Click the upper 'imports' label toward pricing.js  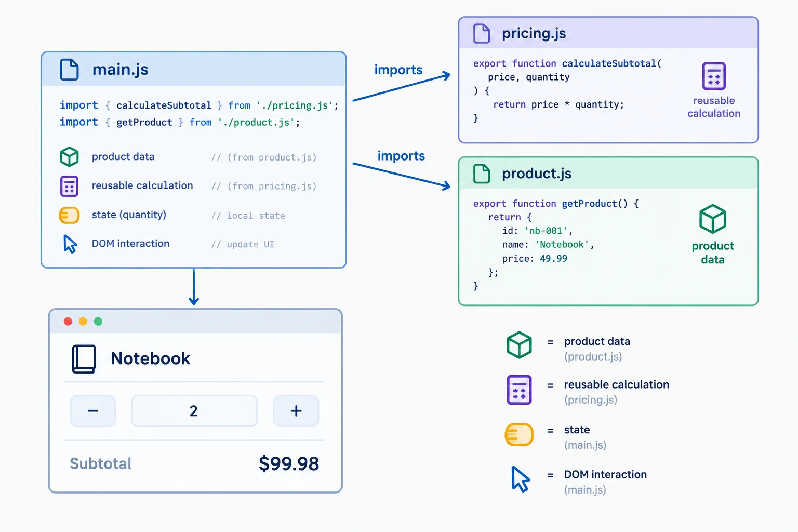coord(398,70)
